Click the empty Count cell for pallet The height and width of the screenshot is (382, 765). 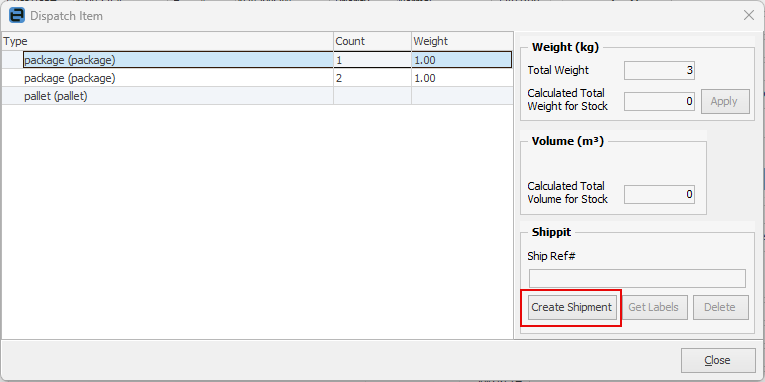[372, 96]
